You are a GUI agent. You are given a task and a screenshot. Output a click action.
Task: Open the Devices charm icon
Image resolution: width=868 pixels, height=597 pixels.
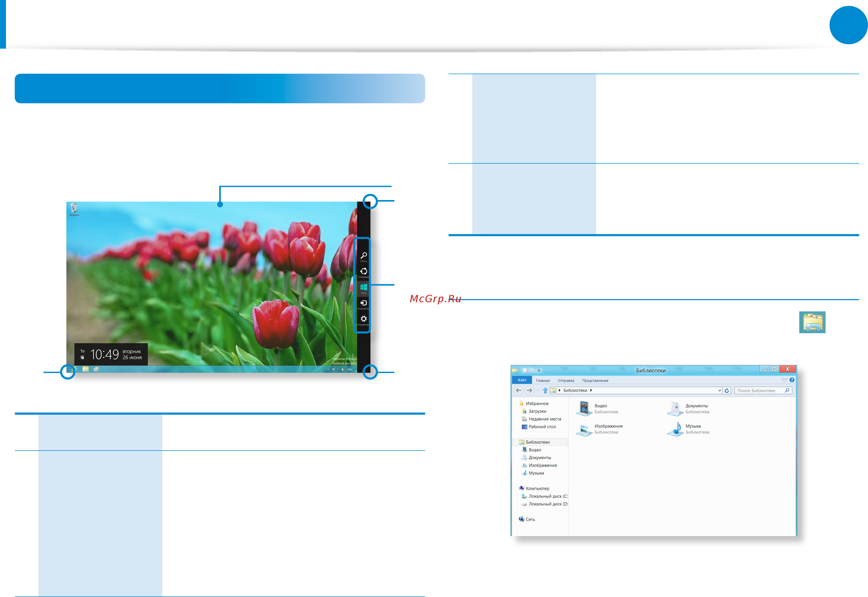click(363, 304)
